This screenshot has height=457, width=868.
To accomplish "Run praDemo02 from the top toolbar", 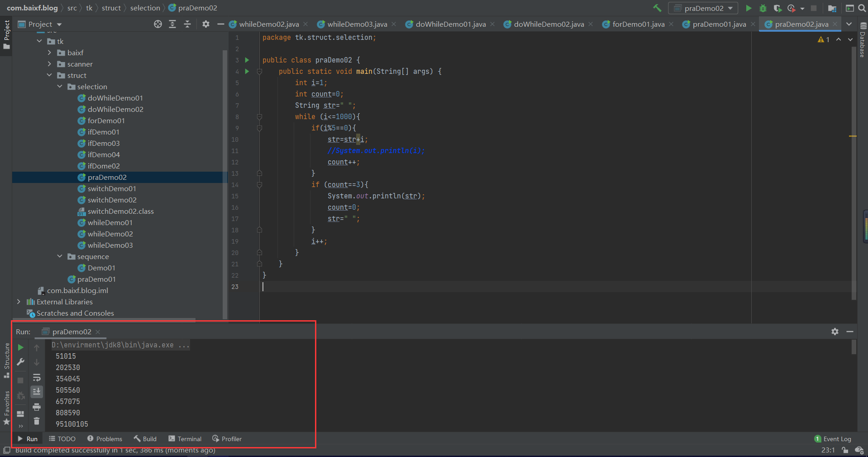I will tap(749, 8).
